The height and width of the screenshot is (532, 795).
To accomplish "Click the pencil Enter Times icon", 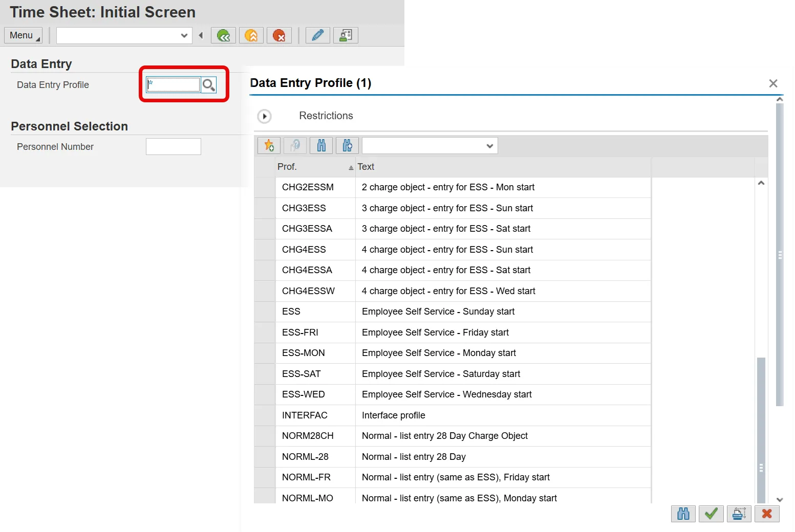I will tap(318, 35).
